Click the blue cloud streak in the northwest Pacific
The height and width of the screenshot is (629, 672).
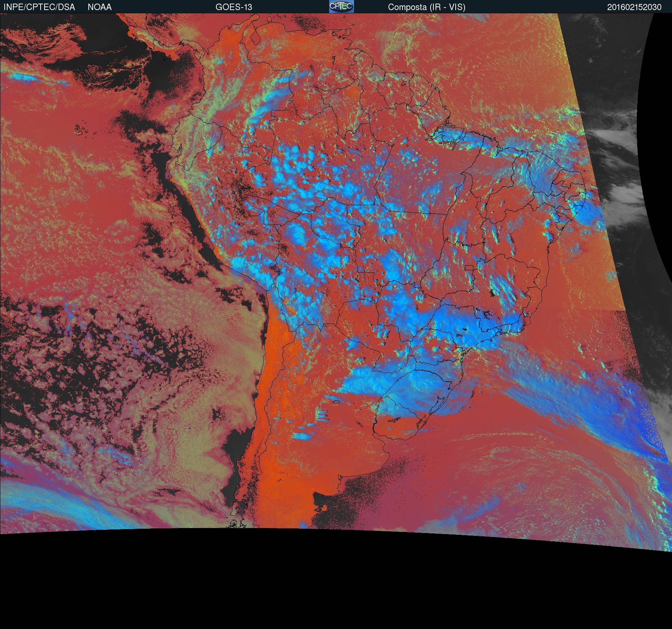coord(25,77)
